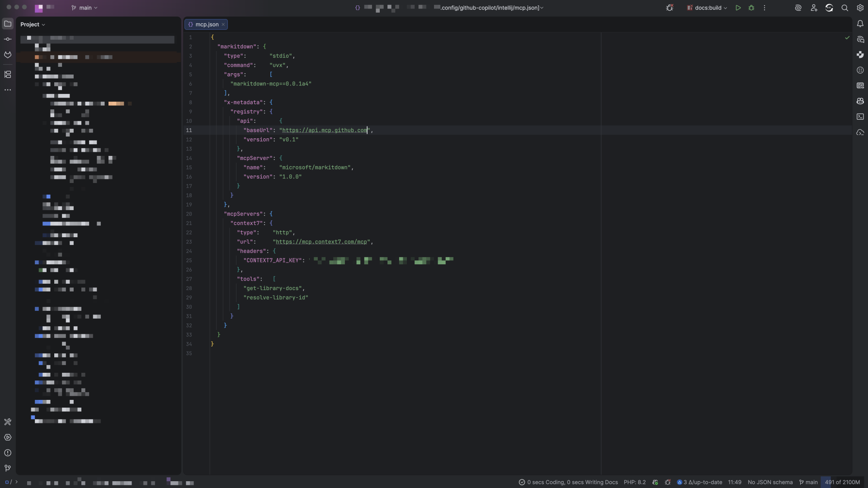Open the Problems tool window icon
This screenshot has width=868, height=488.
coord(8,452)
